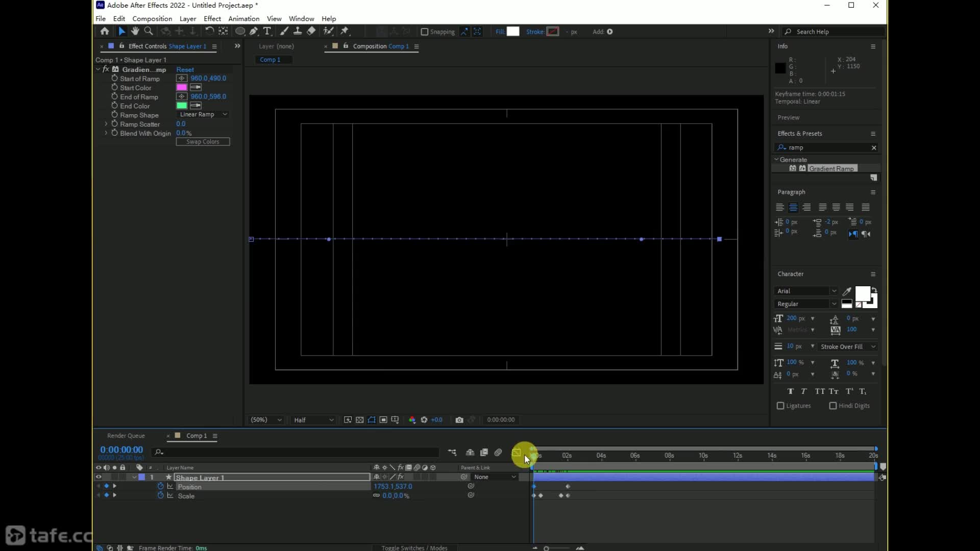Enable motion blur switch in timeline
The image size is (980, 551).
click(x=498, y=453)
